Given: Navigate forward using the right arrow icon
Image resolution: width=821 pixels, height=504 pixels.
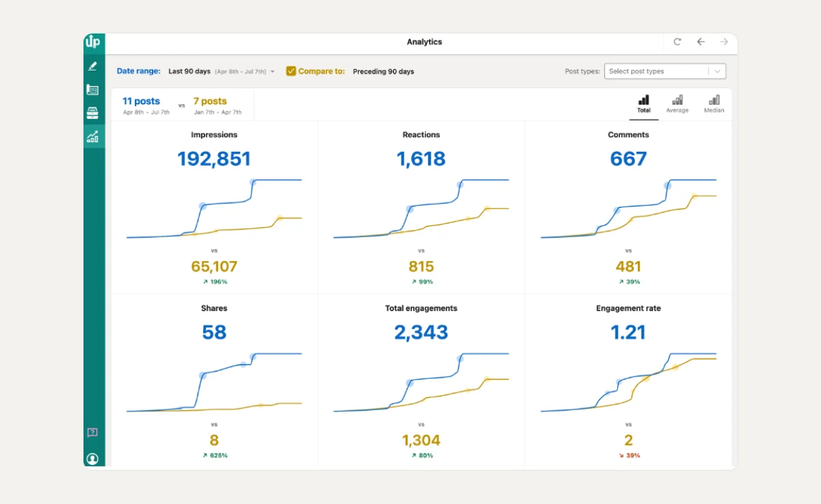Looking at the screenshot, I should point(724,42).
